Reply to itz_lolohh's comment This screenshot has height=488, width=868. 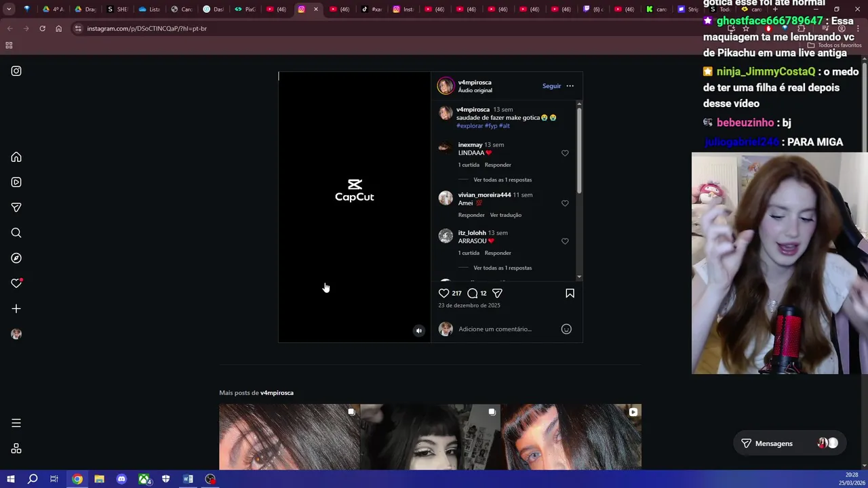498,253
